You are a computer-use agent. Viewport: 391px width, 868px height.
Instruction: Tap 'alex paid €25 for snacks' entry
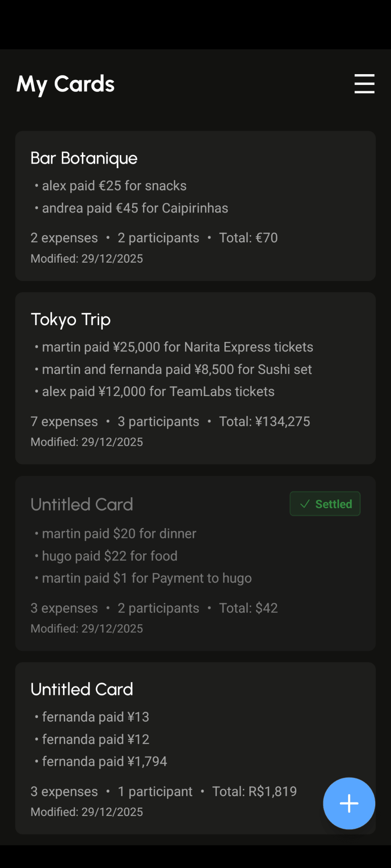(x=114, y=186)
